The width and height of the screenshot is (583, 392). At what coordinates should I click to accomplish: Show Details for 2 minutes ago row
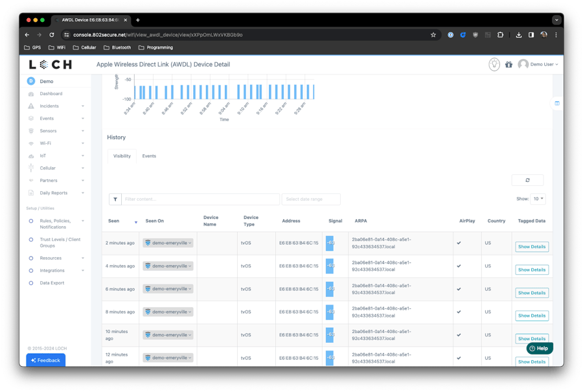(531, 247)
